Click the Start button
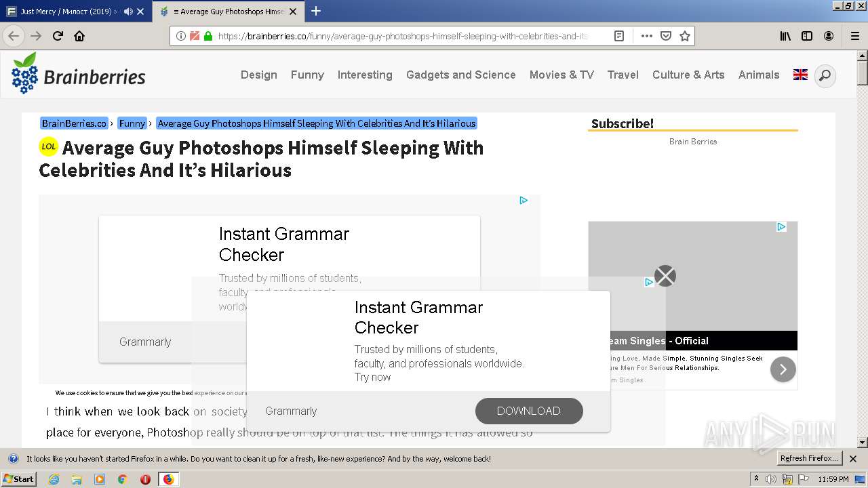This screenshot has height=488, width=868. point(18,479)
